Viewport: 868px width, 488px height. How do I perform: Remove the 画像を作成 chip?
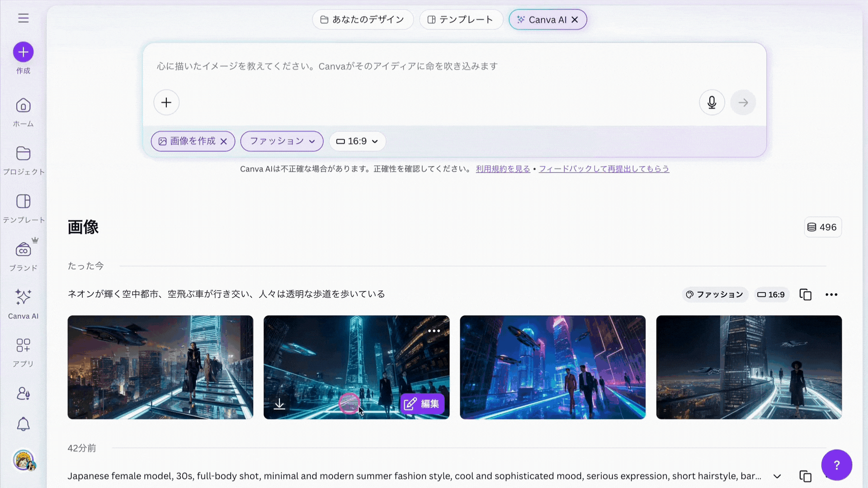coord(223,141)
